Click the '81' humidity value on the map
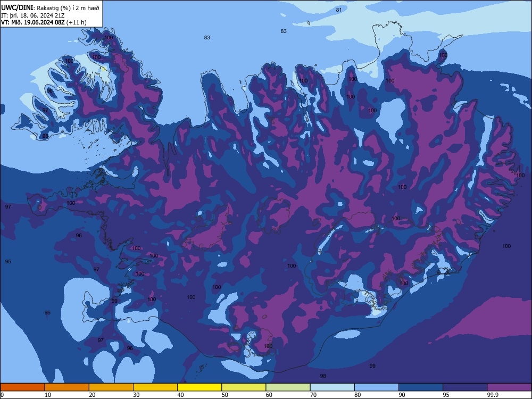The width and height of the screenshot is (532, 399). pos(339,10)
